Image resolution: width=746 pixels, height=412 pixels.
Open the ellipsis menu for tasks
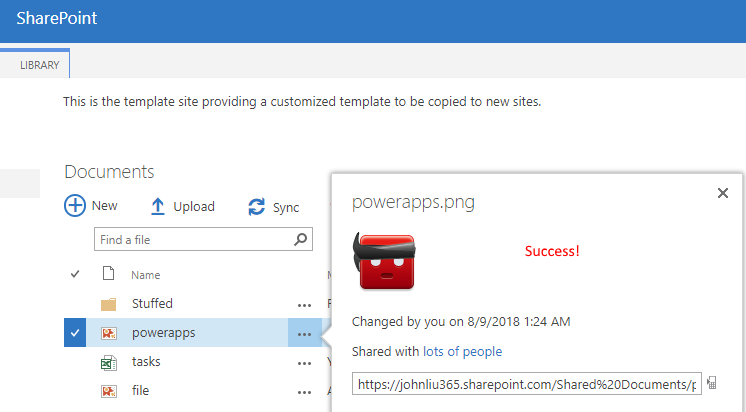[x=304, y=362]
